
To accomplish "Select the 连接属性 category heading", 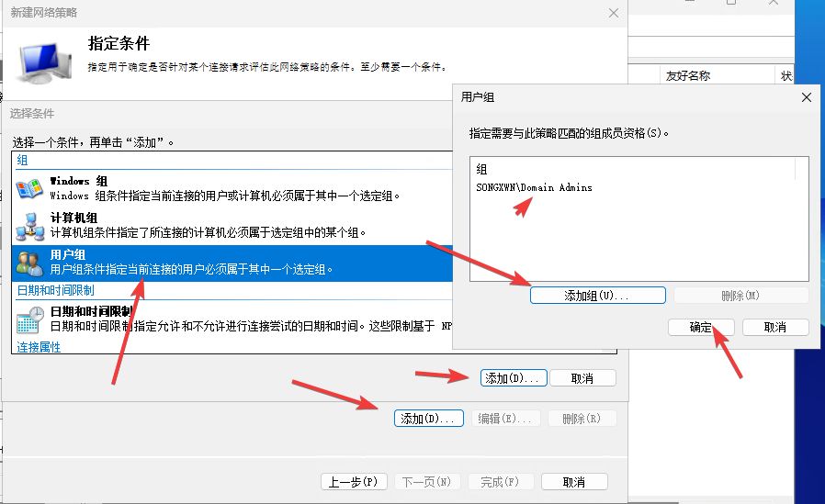I will click(x=38, y=347).
